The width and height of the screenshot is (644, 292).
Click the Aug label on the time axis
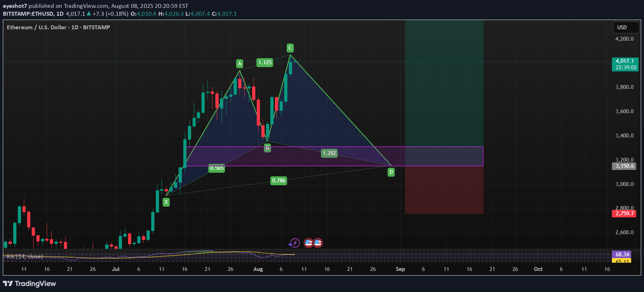(258, 269)
